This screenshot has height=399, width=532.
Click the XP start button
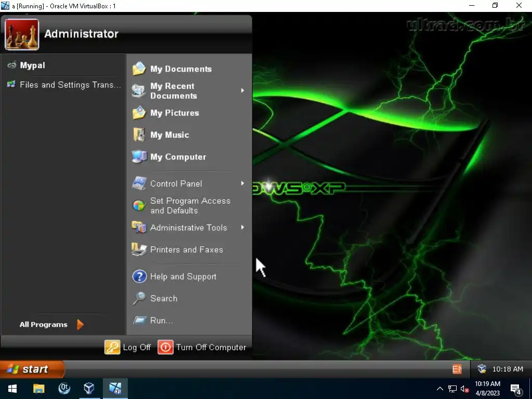coord(32,369)
